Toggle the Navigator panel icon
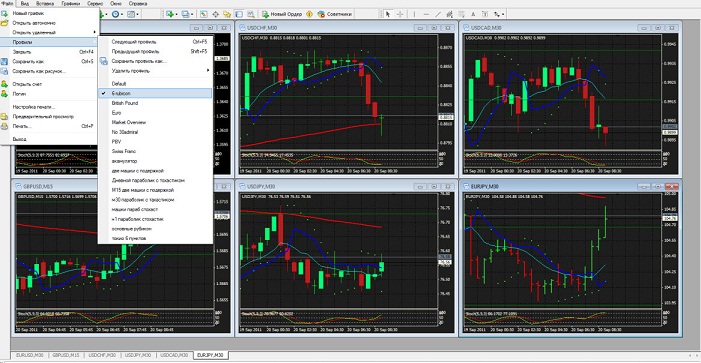701x363 pixels. click(x=227, y=14)
